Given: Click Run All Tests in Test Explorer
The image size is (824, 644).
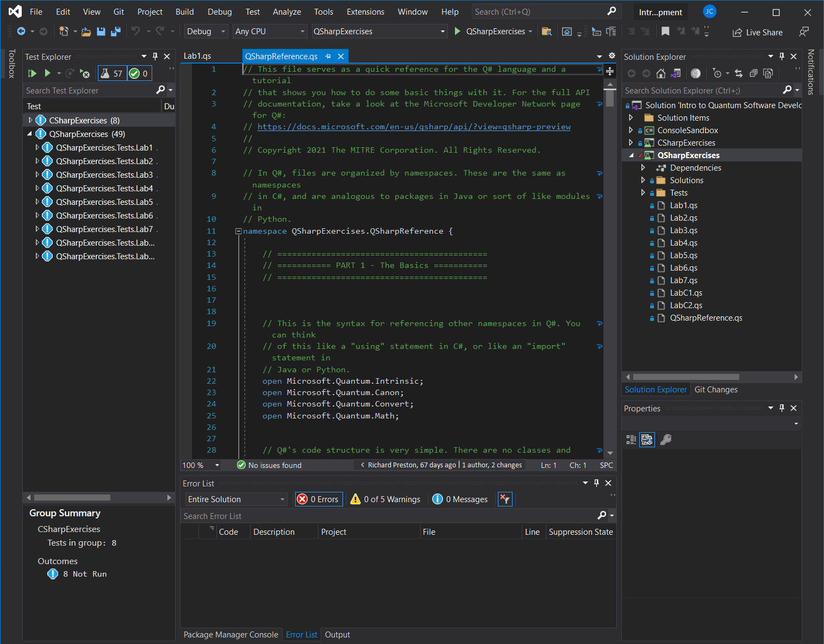Looking at the screenshot, I should click(x=32, y=73).
